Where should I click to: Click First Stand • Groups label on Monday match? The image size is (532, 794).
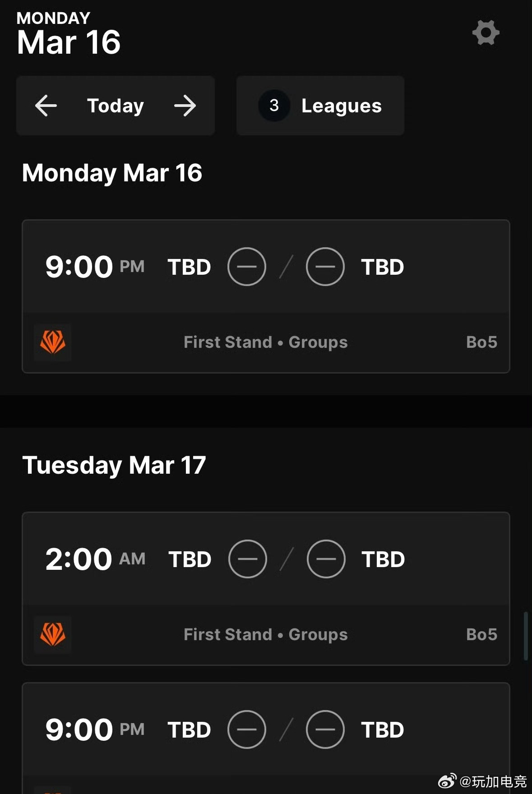click(x=266, y=342)
